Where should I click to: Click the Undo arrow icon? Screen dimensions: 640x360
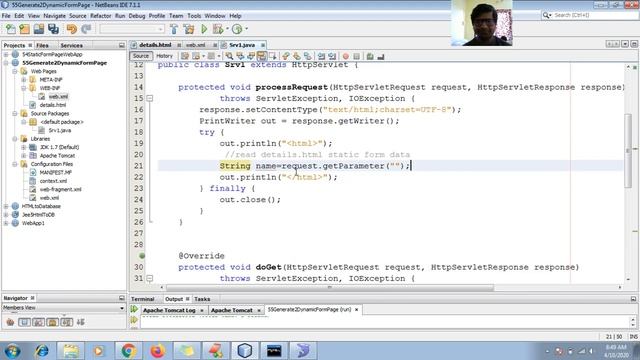point(72,29)
